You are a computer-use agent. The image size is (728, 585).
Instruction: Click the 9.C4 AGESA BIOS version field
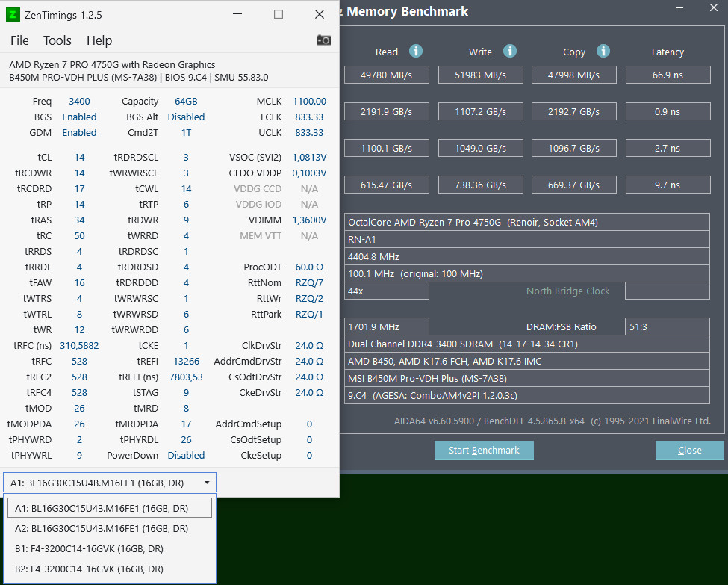coord(527,395)
